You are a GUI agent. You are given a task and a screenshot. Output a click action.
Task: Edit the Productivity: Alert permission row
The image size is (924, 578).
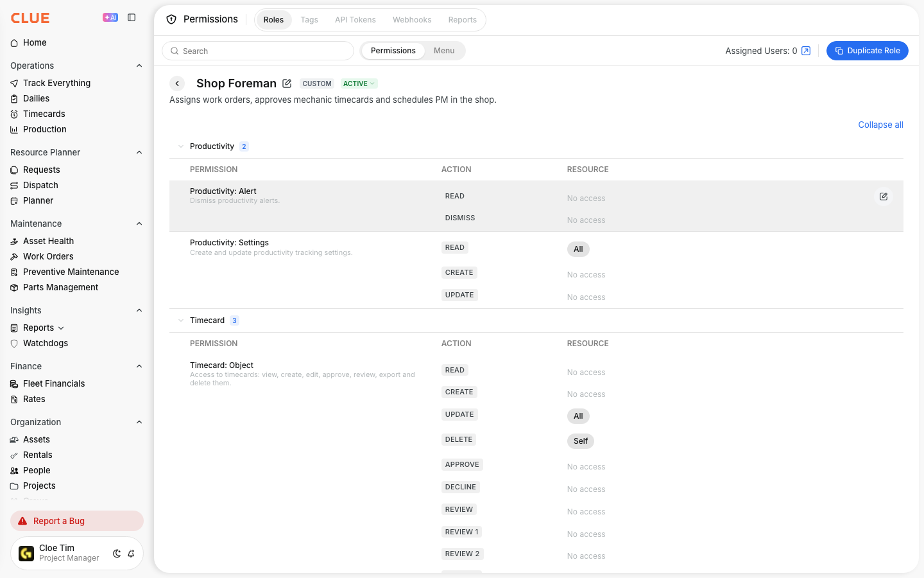pyautogui.click(x=884, y=197)
